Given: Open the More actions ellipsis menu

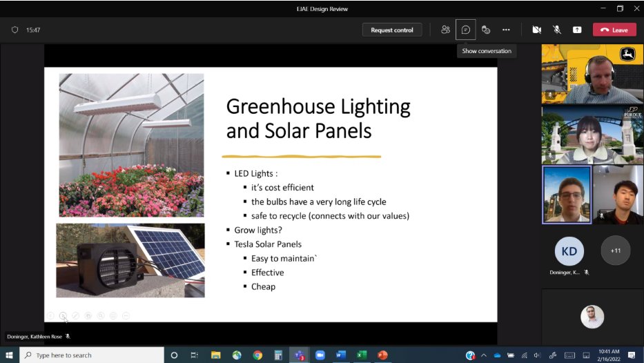Looking at the screenshot, I should (x=506, y=30).
